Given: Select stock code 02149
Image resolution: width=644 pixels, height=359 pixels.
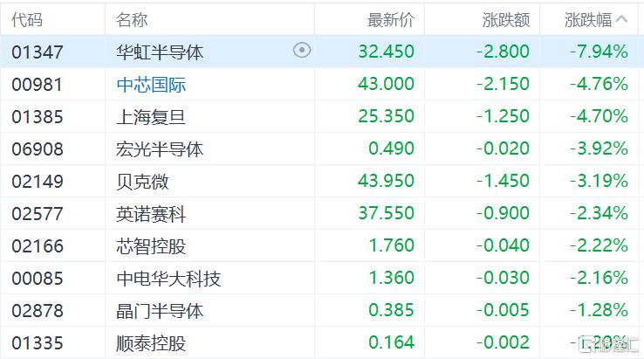Looking at the screenshot, I should coord(38,182).
